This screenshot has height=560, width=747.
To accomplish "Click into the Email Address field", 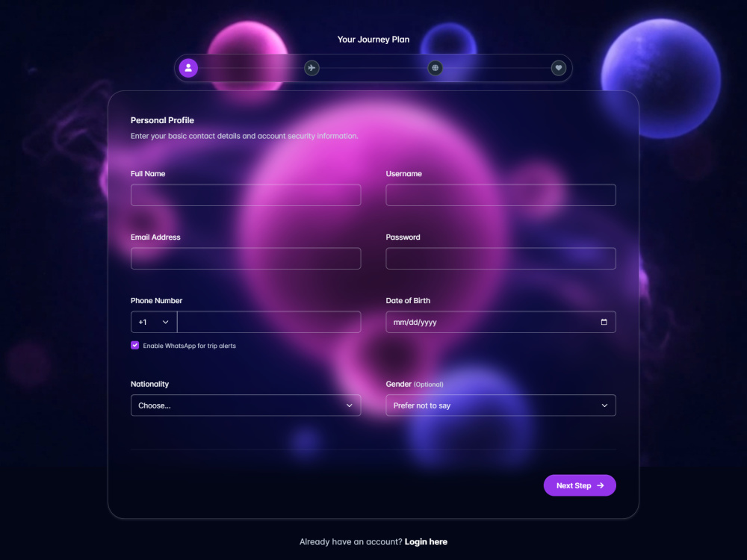I will click(x=246, y=258).
